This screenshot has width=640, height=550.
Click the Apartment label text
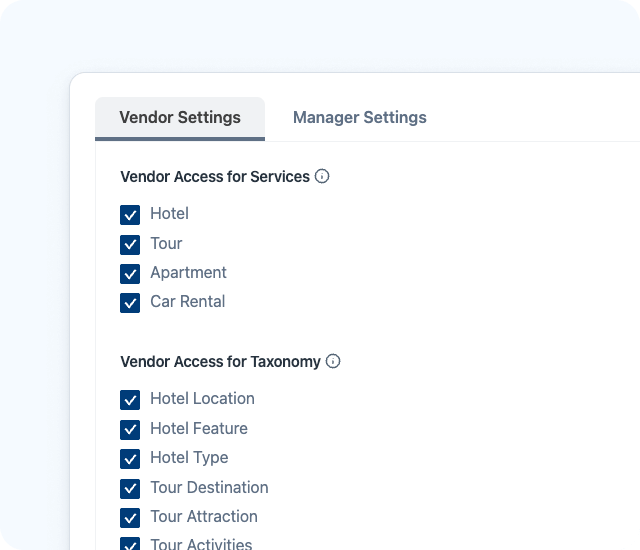pos(188,272)
